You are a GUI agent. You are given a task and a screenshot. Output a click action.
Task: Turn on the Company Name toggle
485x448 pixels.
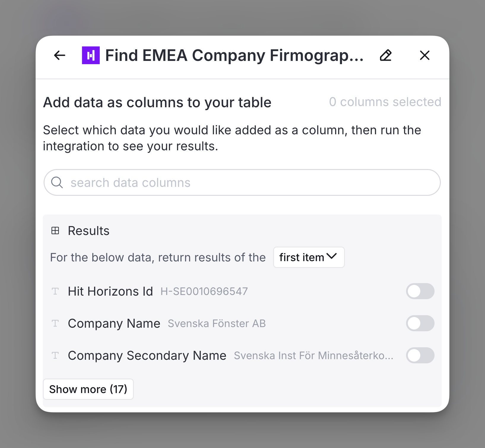(420, 323)
